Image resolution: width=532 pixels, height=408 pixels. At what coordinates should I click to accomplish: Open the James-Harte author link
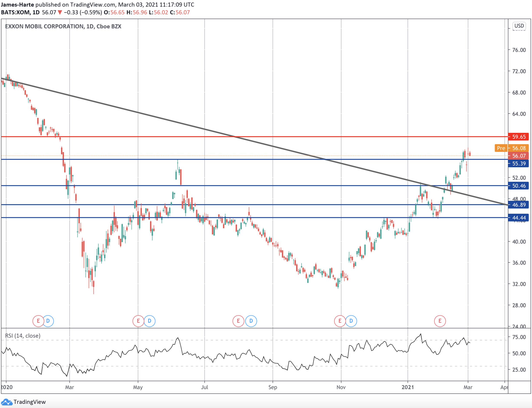tap(17, 5)
